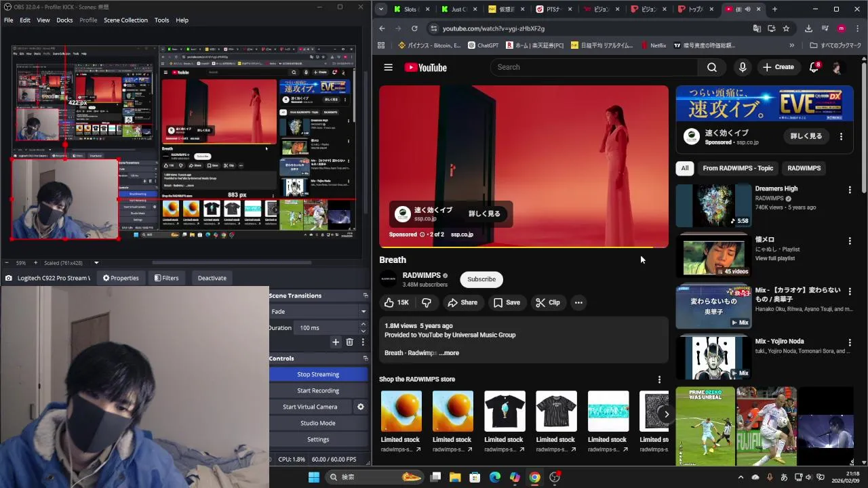Screen dimensions: 868x488
Task: Undock the Scene Transitions panel
Action: (366, 296)
